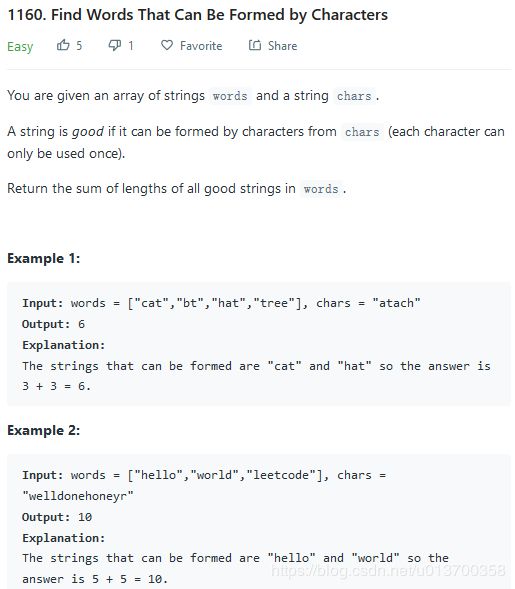
Task: Click the Share arrow icon
Action: pyautogui.click(x=255, y=45)
